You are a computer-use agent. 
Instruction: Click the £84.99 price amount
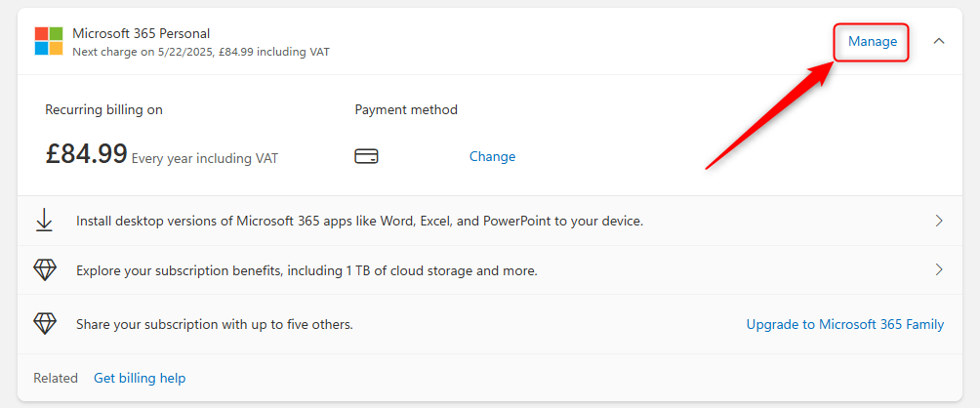click(x=86, y=154)
